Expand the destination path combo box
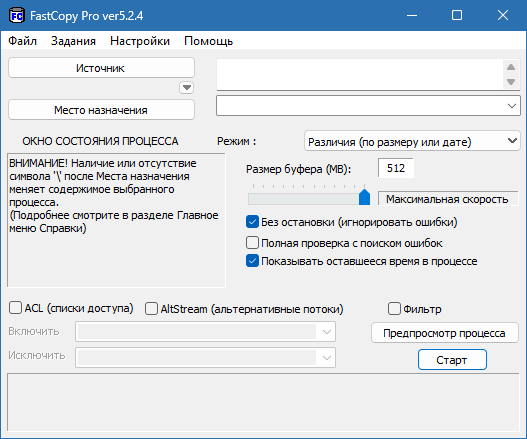The width and height of the screenshot is (527, 439). (512, 106)
